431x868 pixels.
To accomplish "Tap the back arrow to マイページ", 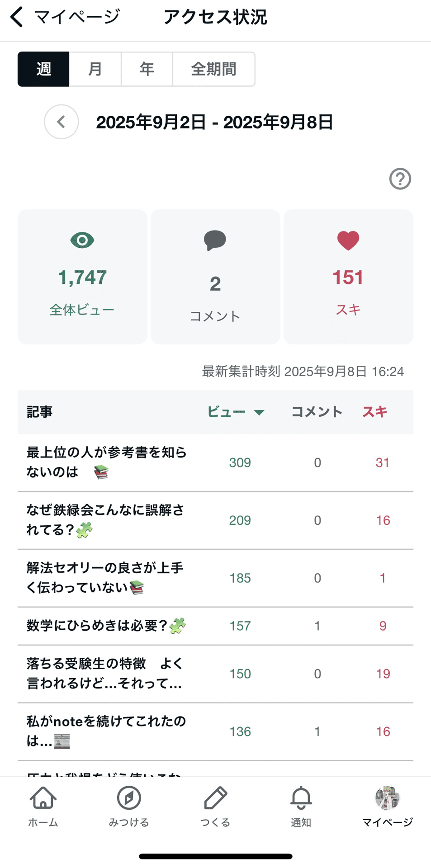I will pyautogui.click(x=17, y=17).
